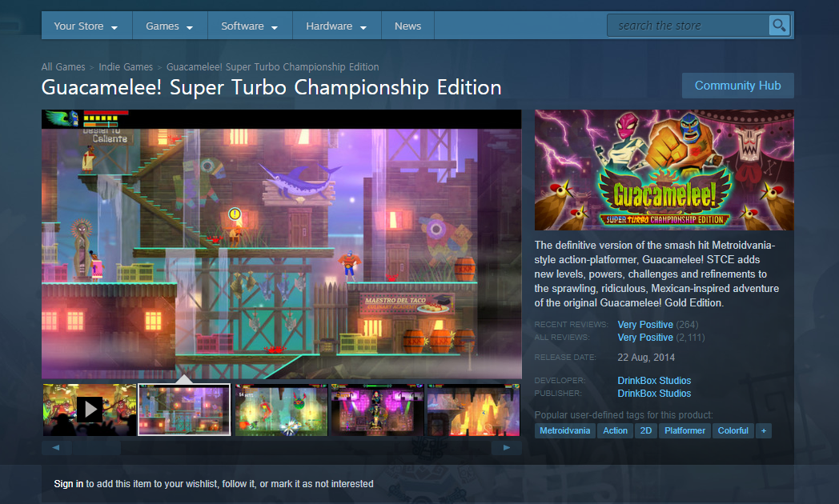Image resolution: width=839 pixels, height=504 pixels.
Task: Select the Platformer tag
Action: [x=684, y=430]
